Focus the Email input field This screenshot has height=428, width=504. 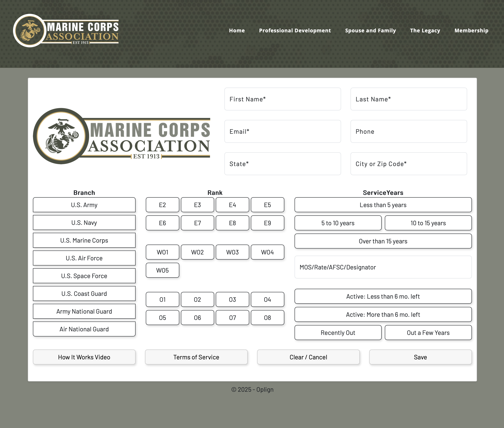pos(282,131)
